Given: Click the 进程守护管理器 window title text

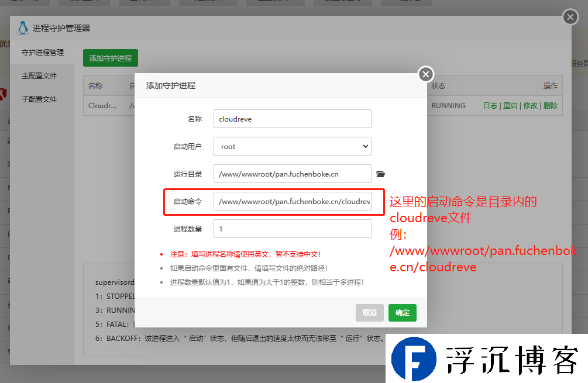Looking at the screenshot, I should 61,28.
